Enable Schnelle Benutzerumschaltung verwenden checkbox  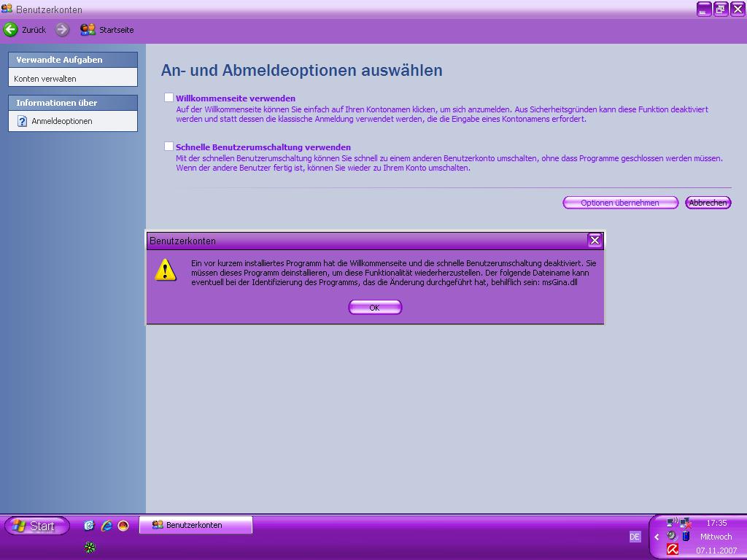(169, 146)
